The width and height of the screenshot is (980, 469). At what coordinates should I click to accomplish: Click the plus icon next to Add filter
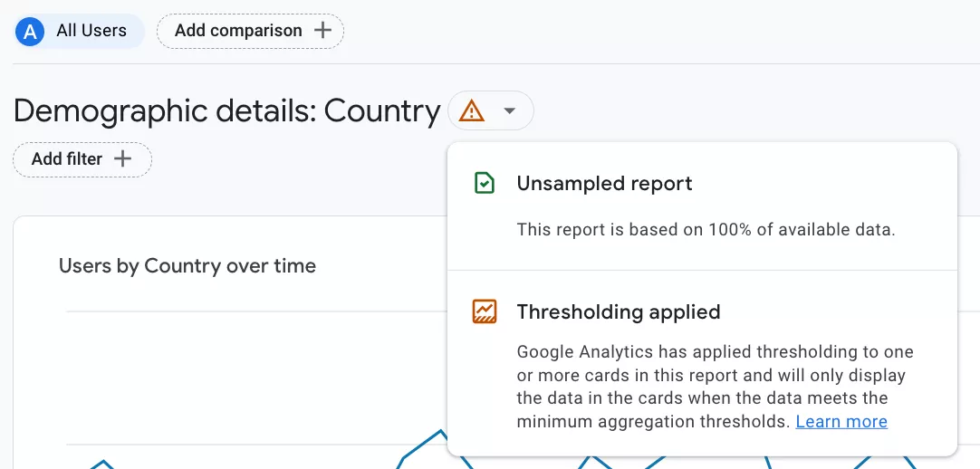point(122,158)
